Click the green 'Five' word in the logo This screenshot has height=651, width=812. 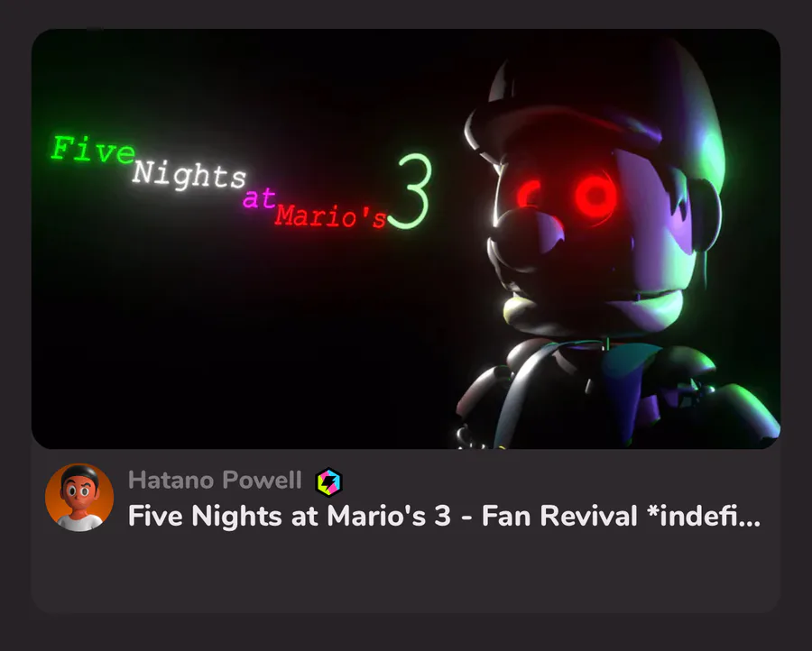[x=93, y=150]
